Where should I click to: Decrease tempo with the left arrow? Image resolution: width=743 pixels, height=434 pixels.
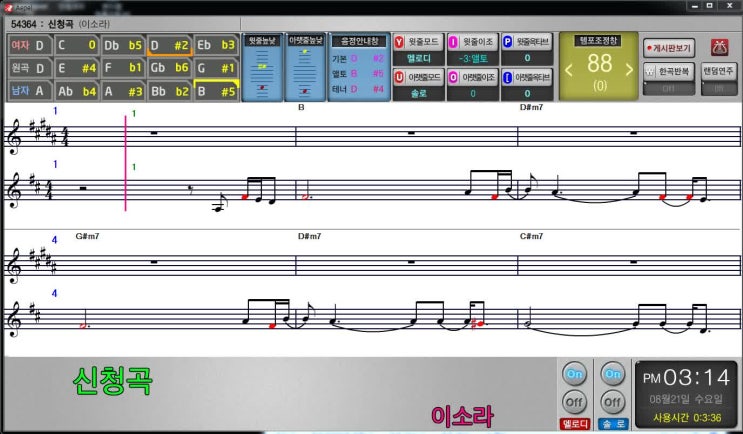(569, 69)
